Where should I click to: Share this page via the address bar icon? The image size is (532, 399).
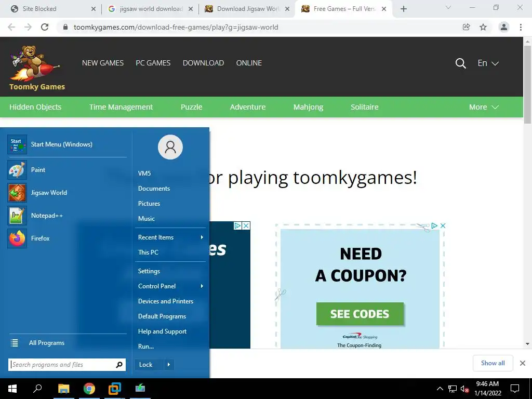pyautogui.click(x=467, y=27)
